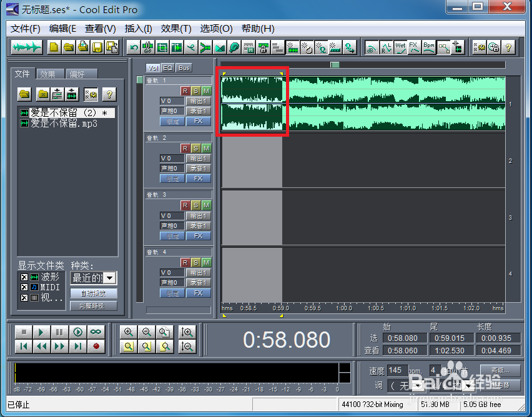Click the horizontal scroll thumb above tracks
This screenshot has width=532, height=417.
335,64
